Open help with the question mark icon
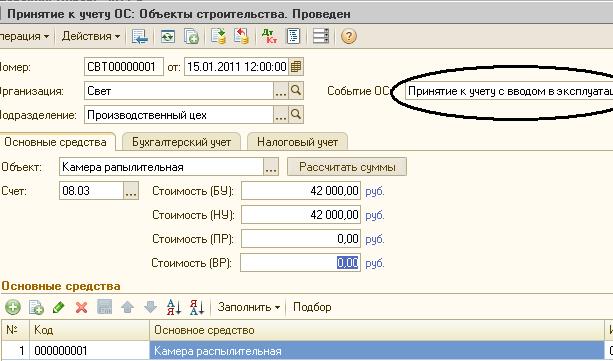Image resolution: width=613 pixels, height=361 pixels. [x=349, y=36]
